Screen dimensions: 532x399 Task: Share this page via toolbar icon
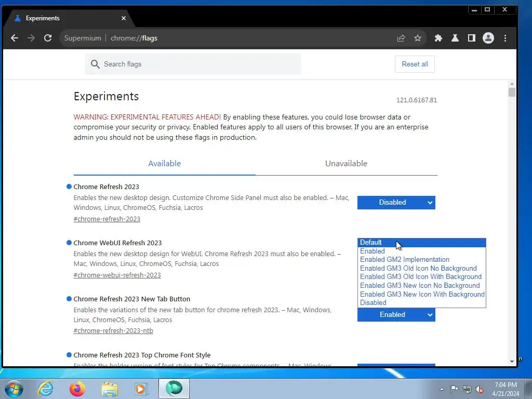tap(401, 38)
